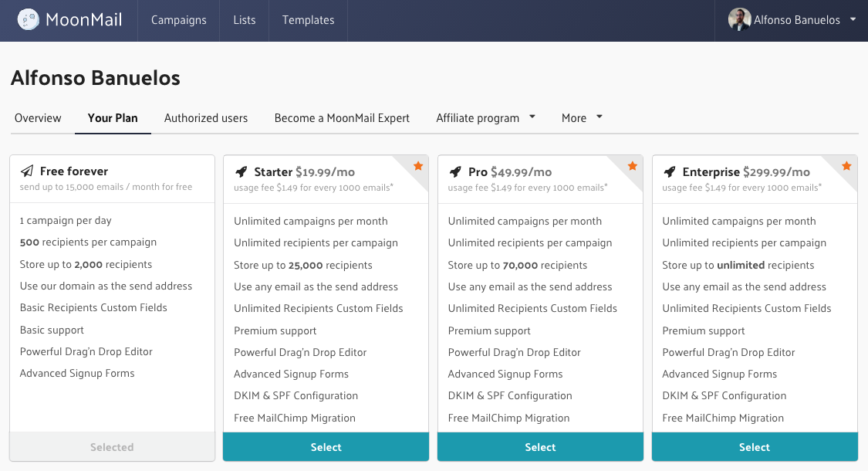Click the disabled Selected button on Free plan
Image resolution: width=868 pixels, height=471 pixels.
[x=112, y=446]
